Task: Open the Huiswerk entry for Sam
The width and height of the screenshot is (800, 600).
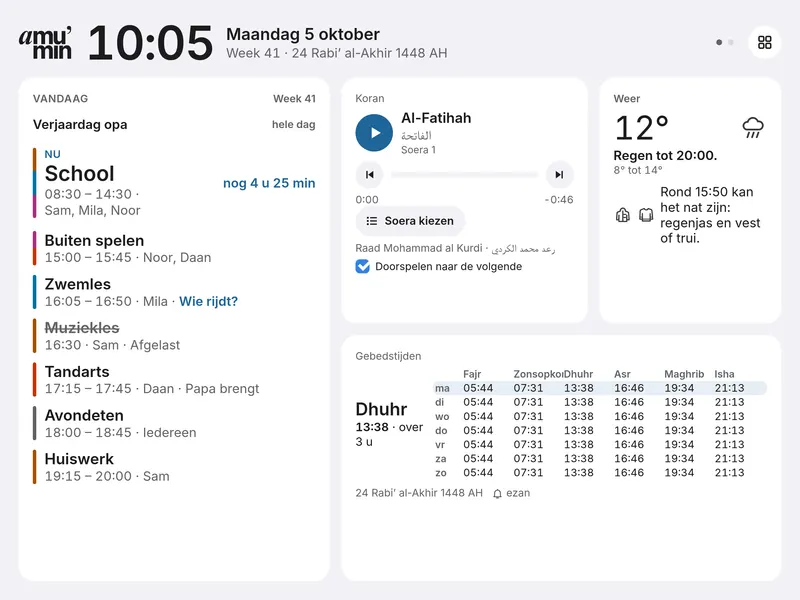Action: tap(174, 467)
